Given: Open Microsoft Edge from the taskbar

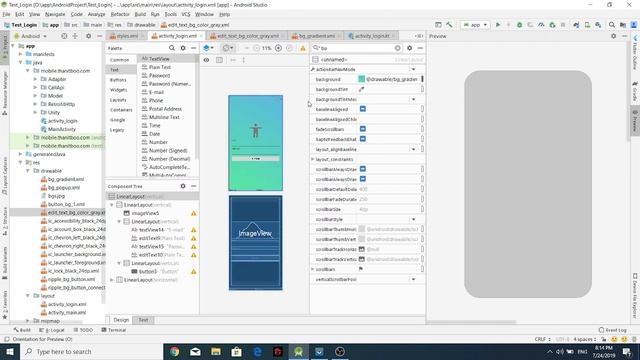Looking at the screenshot, I should pyautogui.click(x=258, y=351).
